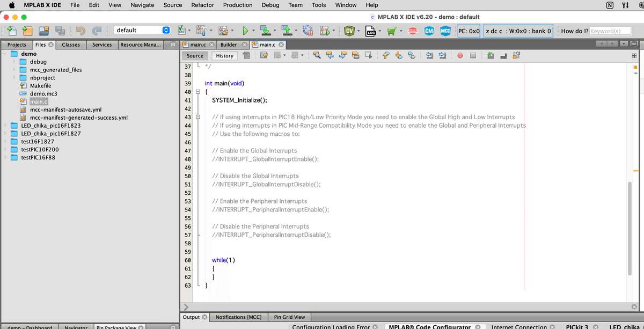Expand the mcc_generated_files folder

[x=13, y=70]
